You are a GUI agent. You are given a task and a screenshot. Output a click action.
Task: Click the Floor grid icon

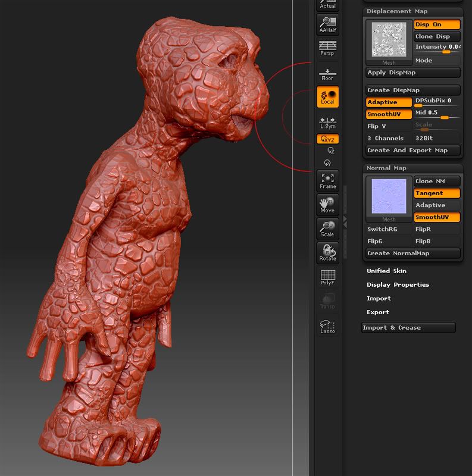coord(327,73)
